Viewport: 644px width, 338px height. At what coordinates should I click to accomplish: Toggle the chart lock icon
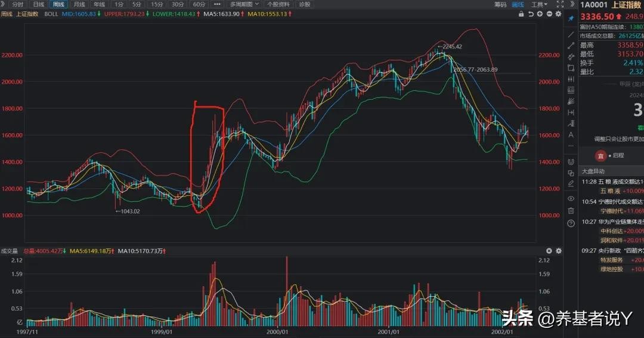coord(521,13)
